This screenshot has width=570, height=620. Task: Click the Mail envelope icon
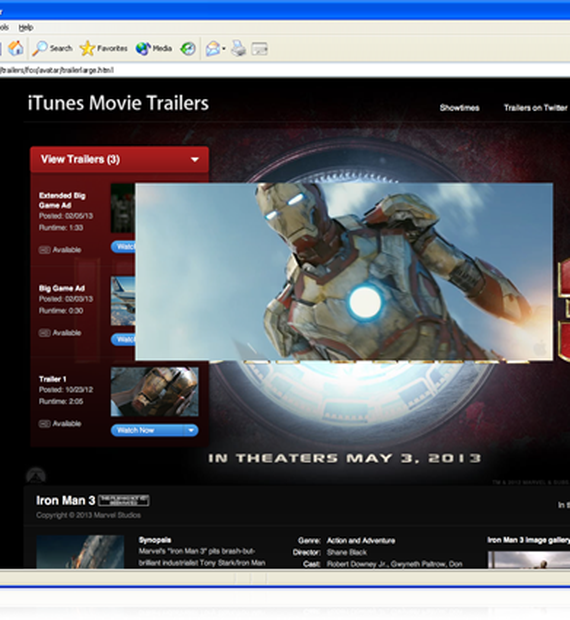(x=213, y=49)
